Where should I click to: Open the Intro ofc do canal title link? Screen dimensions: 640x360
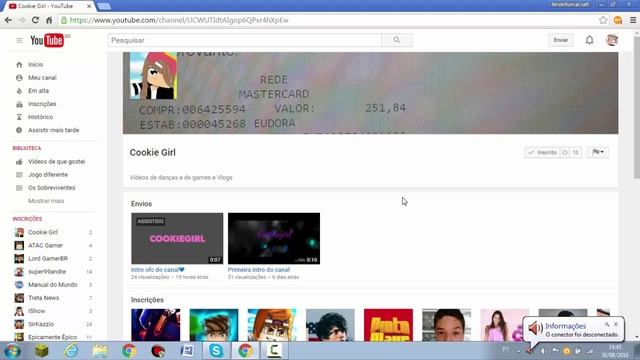tap(158, 270)
